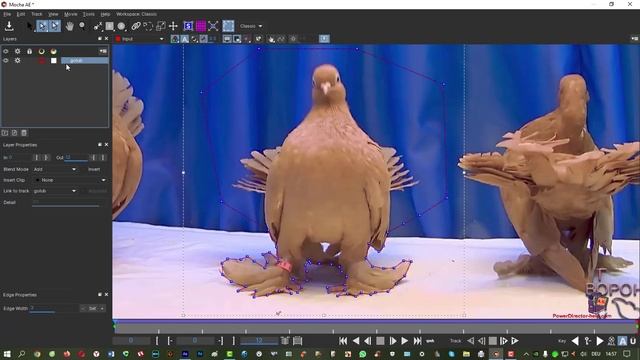Click the Set edge width button
The height and width of the screenshot is (360, 640).
click(93, 309)
